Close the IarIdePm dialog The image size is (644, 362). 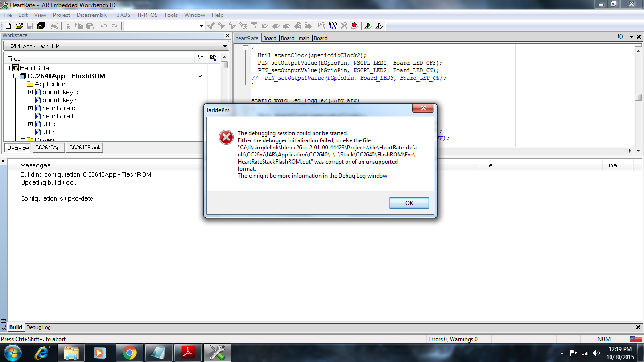coord(423,109)
